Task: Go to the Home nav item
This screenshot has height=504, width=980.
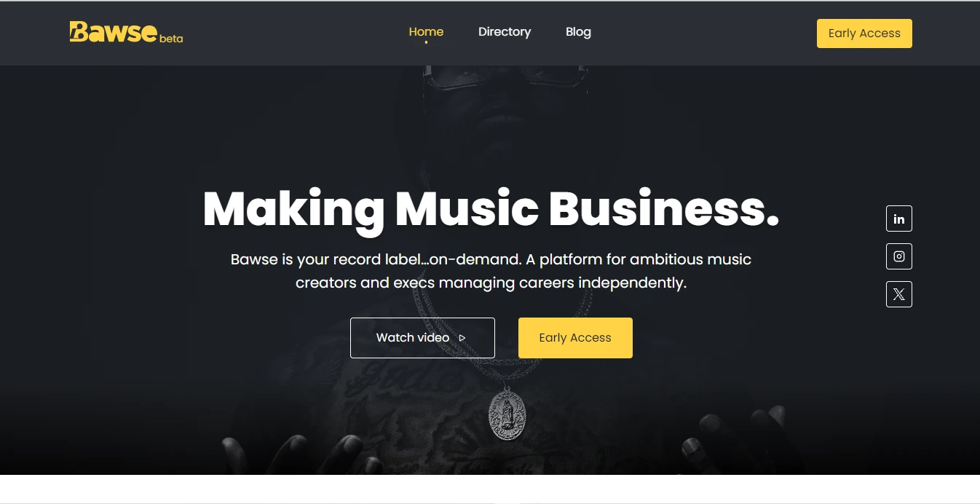Action: (426, 32)
